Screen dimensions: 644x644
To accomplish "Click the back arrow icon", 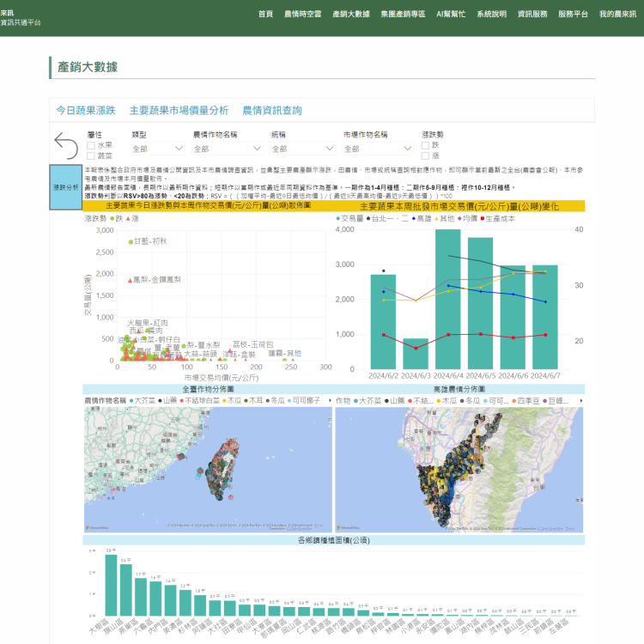I will click(x=65, y=145).
